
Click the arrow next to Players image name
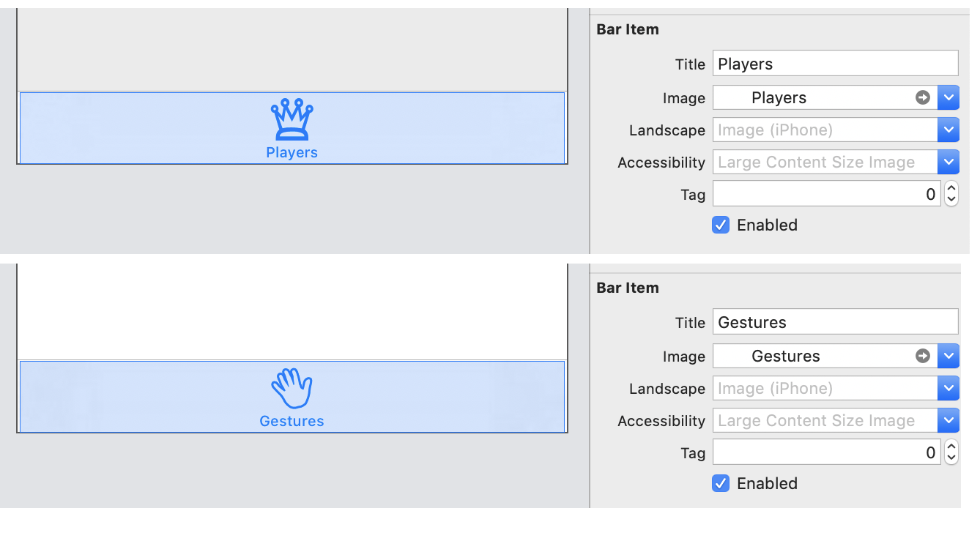point(924,97)
